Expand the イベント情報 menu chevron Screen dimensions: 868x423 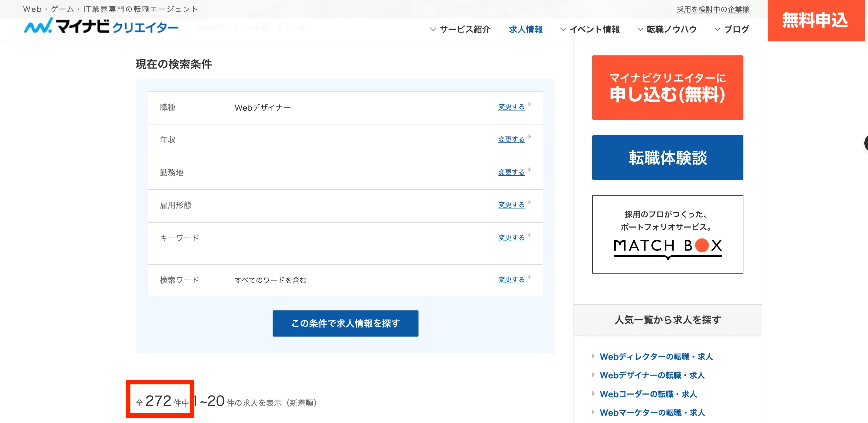coord(563,29)
